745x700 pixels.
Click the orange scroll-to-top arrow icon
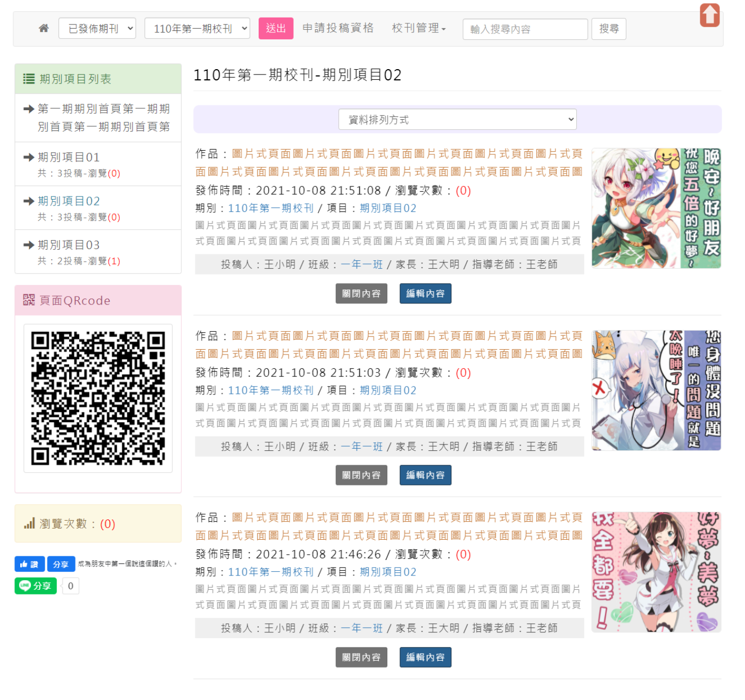coord(709,15)
